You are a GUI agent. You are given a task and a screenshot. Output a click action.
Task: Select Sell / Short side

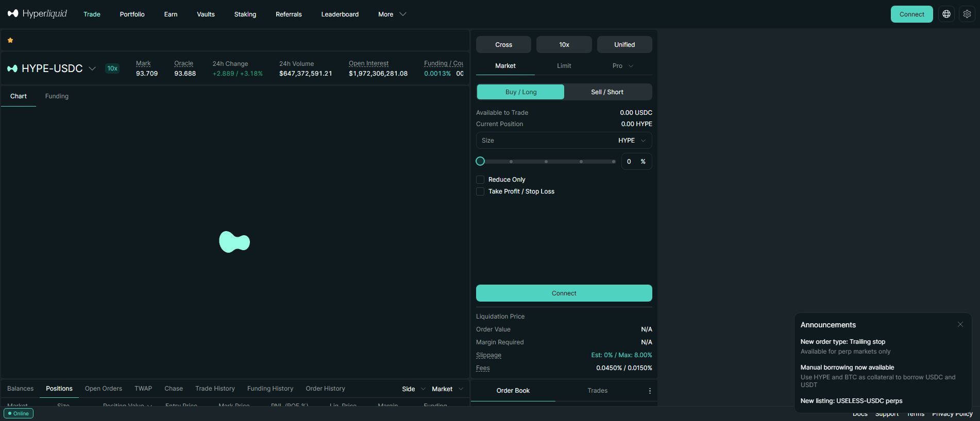coord(607,92)
